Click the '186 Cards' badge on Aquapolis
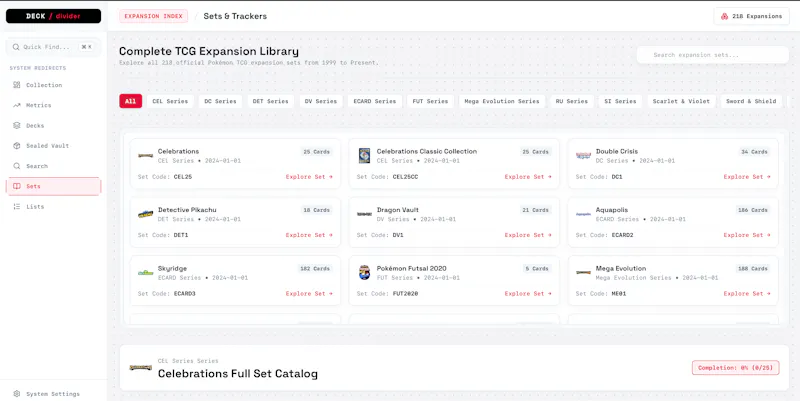Image resolution: width=800 pixels, height=401 pixels. click(x=753, y=210)
